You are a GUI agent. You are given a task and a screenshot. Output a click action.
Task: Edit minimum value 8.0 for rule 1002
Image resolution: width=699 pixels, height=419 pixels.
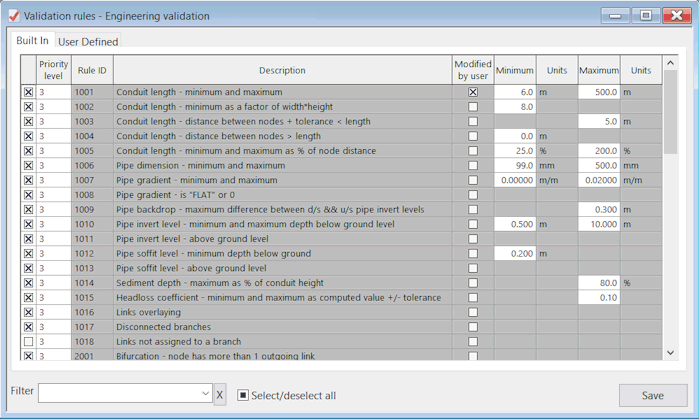pyautogui.click(x=514, y=107)
